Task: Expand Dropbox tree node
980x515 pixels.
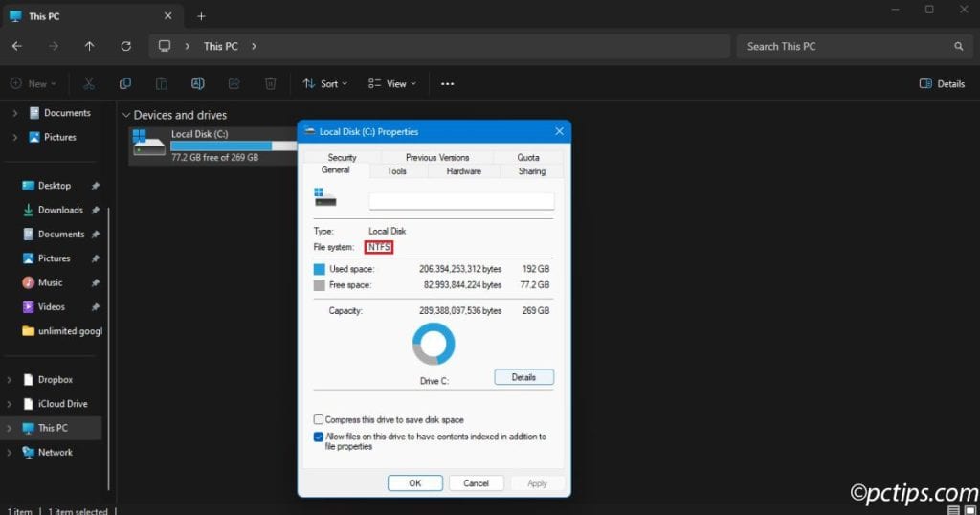Action: [x=9, y=379]
